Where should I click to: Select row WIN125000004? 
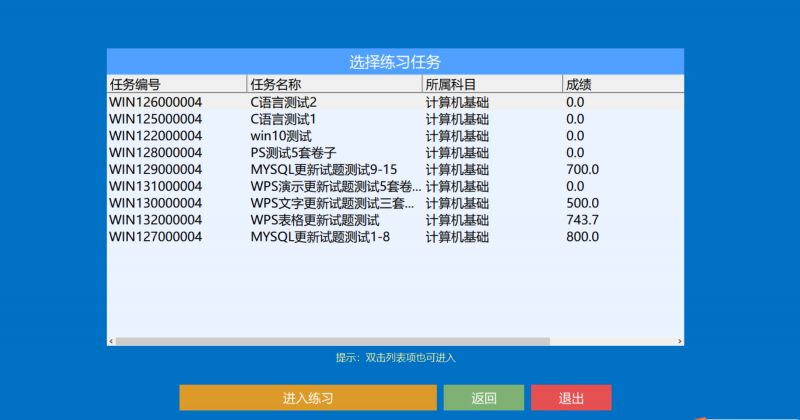tap(395, 119)
